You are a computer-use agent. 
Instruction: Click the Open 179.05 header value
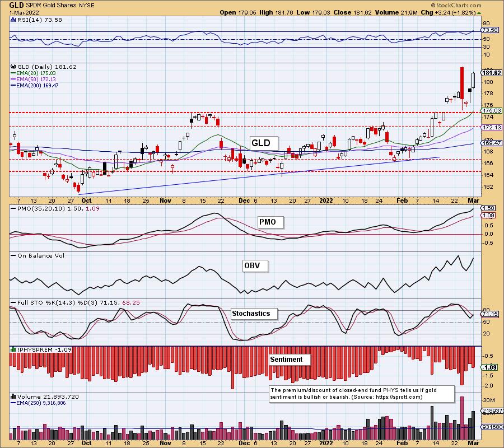coord(238,12)
